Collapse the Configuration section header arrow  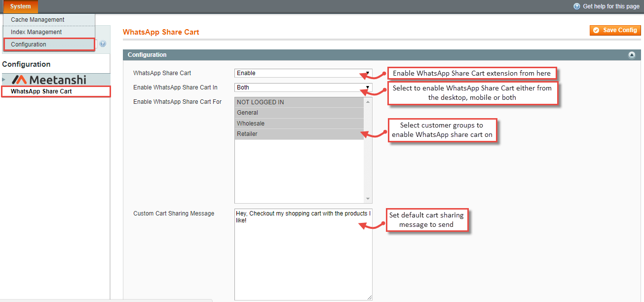pos(632,55)
